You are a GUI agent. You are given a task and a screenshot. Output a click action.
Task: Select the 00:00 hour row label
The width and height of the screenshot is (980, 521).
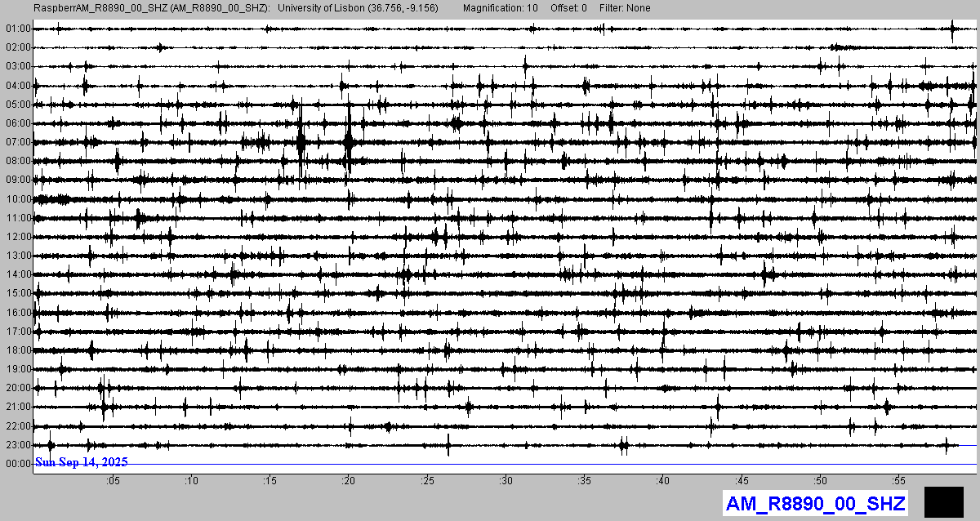pyautogui.click(x=17, y=464)
